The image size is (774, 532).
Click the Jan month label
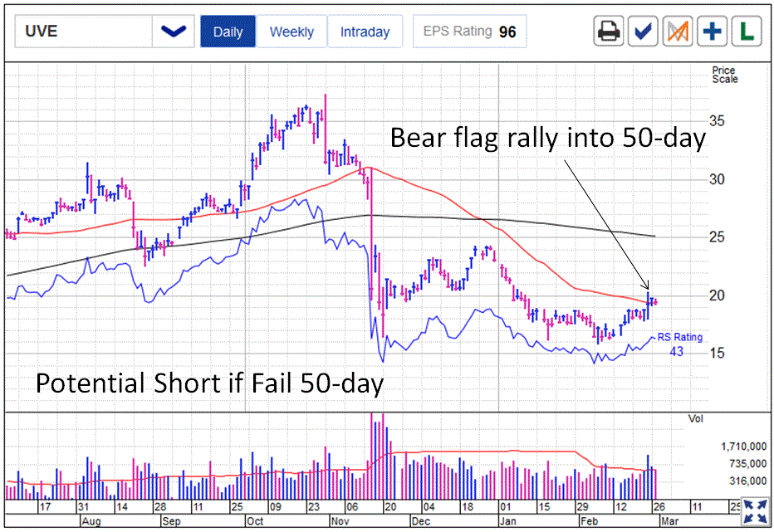pyautogui.click(x=507, y=521)
